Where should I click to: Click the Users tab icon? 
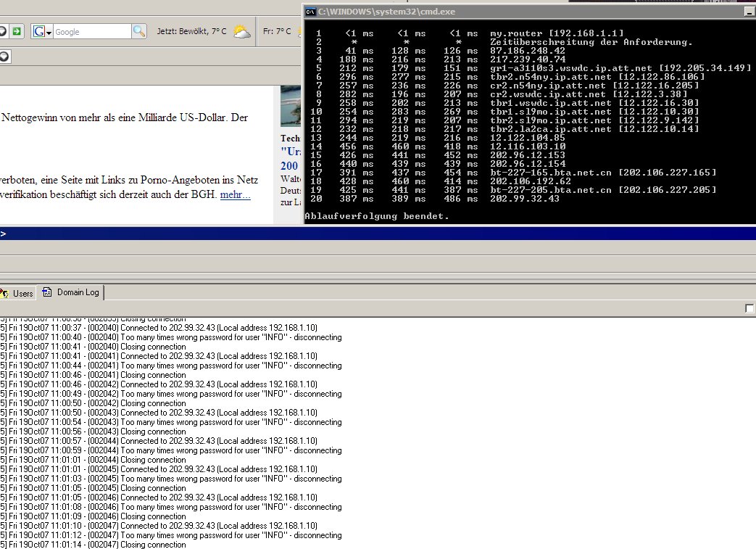4,293
